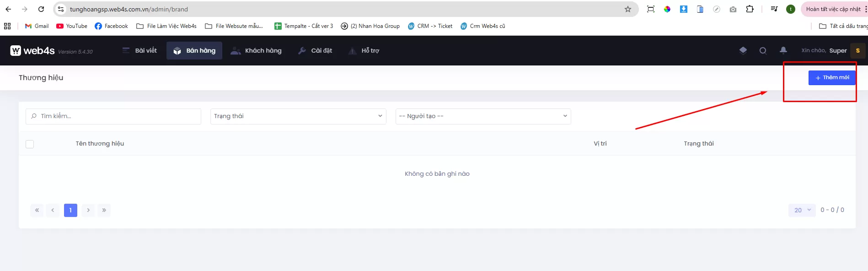Open browser extensions puzzle icon

(750, 9)
